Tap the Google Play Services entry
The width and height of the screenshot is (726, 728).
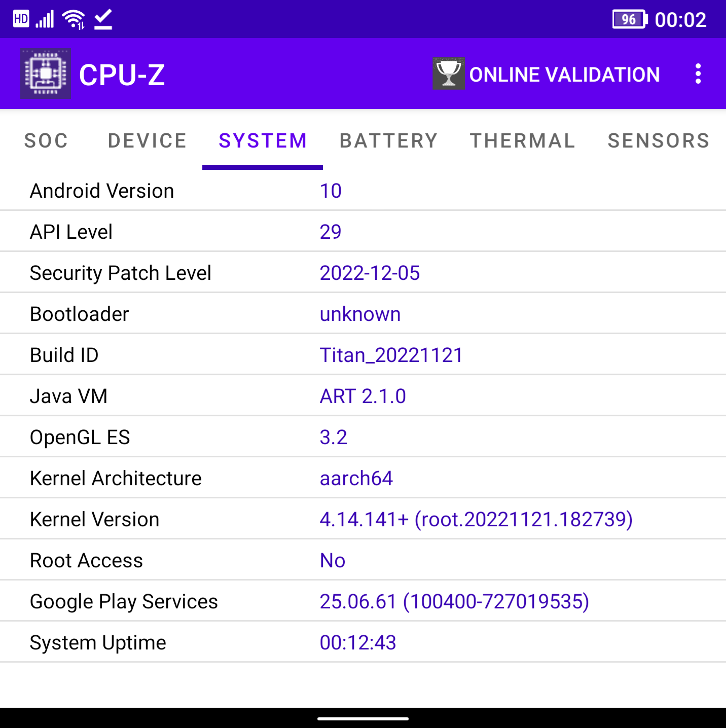203,601
